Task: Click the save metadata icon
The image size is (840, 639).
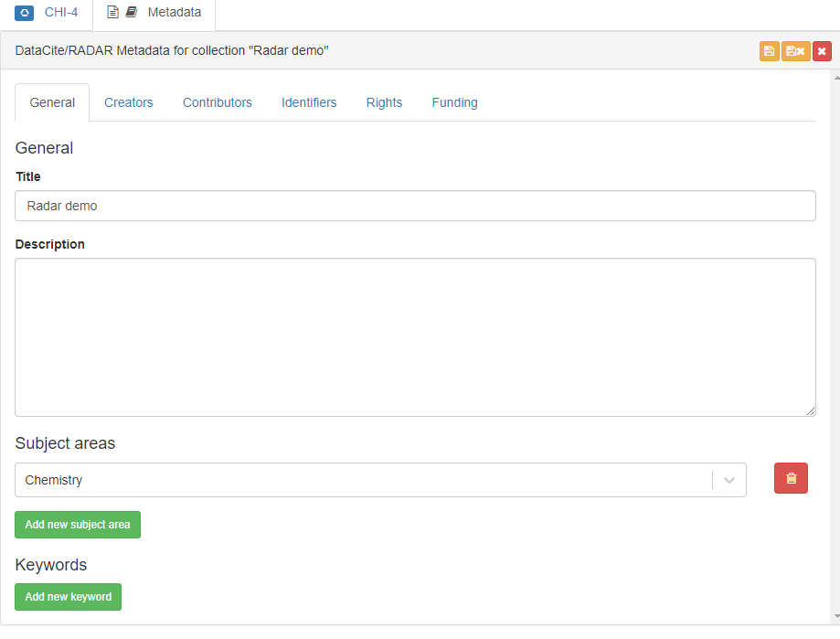Action: point(769,51)
